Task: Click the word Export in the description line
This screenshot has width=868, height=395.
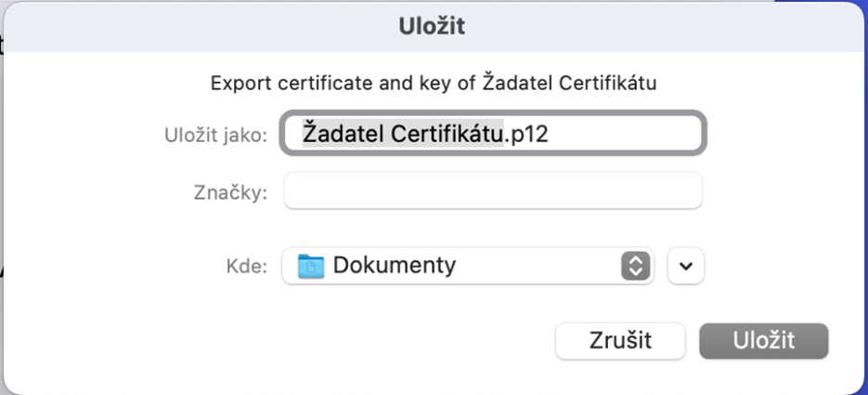Action: coord(240,85)
